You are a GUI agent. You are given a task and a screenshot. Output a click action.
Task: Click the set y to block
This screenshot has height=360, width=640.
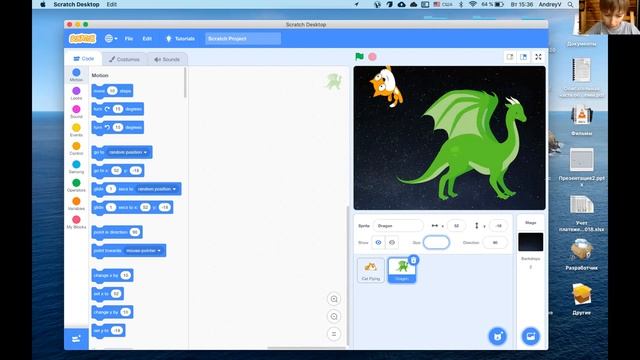(x=108, y=331)
